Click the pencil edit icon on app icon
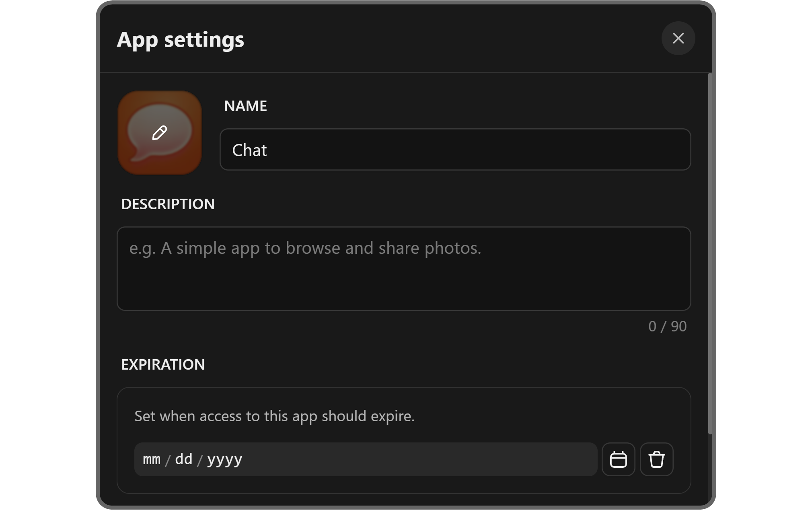Viewport: 812px width, 510px height. click(160, 133)
